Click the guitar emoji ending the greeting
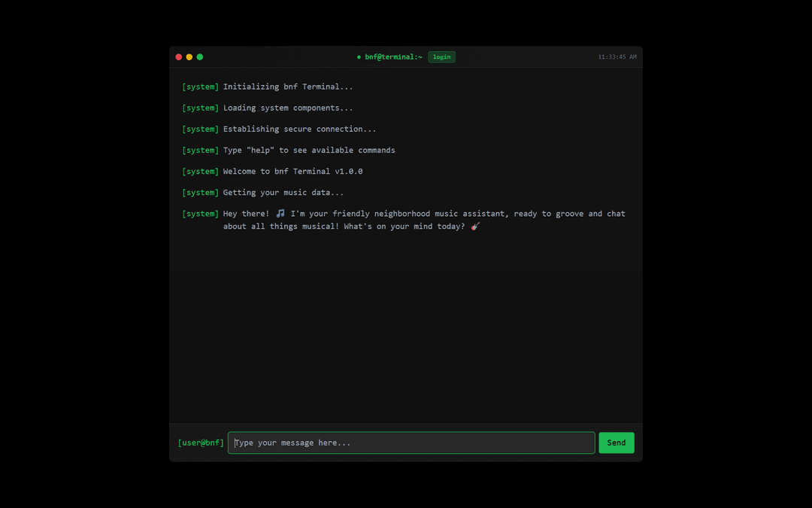 coord(475,227)
